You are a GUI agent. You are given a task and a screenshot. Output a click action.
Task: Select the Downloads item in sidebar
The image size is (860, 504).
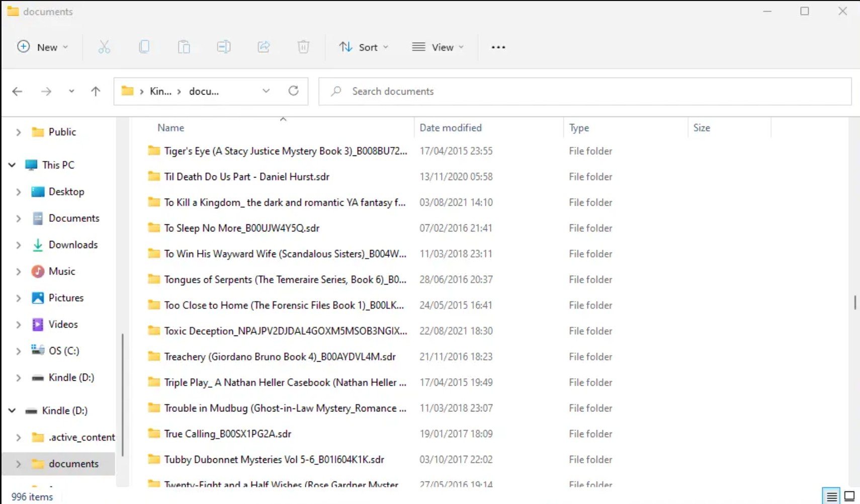[73, 245]
